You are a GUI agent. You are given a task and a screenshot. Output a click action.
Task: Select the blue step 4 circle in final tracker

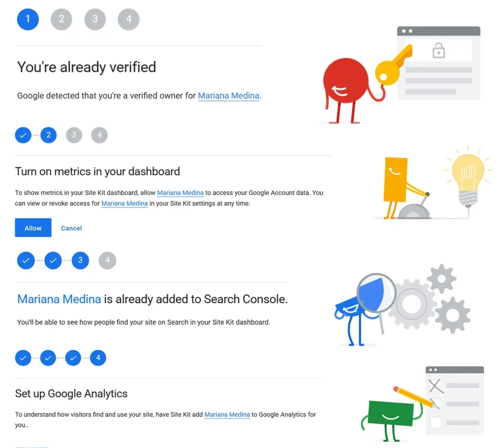pyautogui.click(x=98, y=358)
